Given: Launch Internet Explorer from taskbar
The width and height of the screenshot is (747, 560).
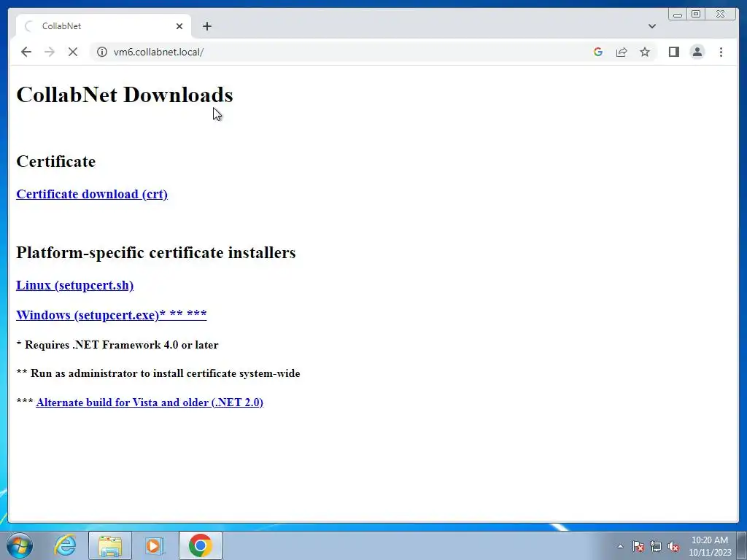Looking at the screenshot, I should (x=65, y=545).
